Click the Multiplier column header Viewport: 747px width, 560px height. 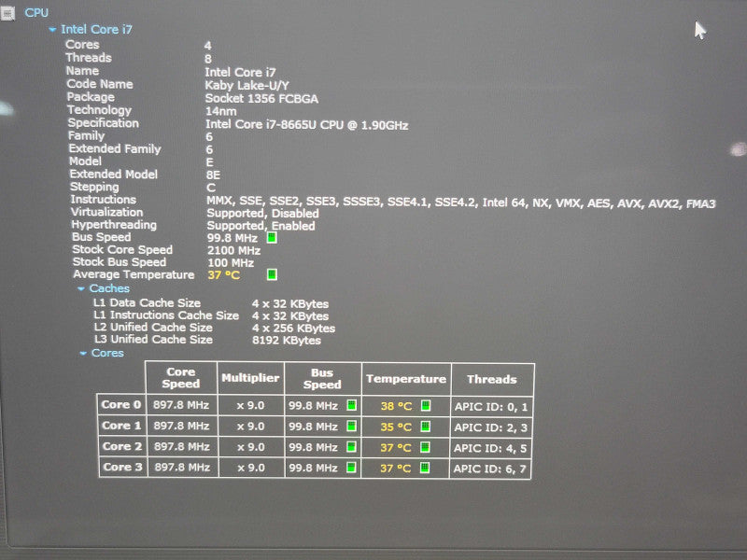pyautogui.click(x=250, y=378)
